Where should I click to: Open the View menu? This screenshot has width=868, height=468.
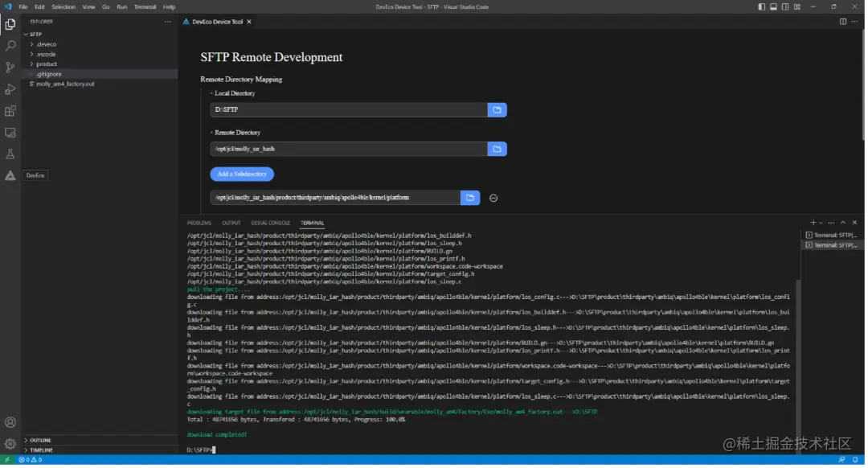89,7
